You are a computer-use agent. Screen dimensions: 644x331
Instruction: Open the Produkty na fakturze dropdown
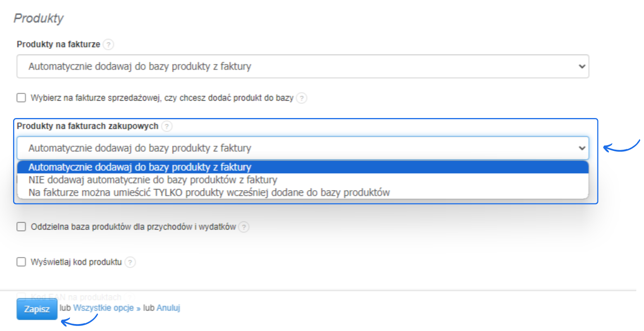tap(303, 66)
